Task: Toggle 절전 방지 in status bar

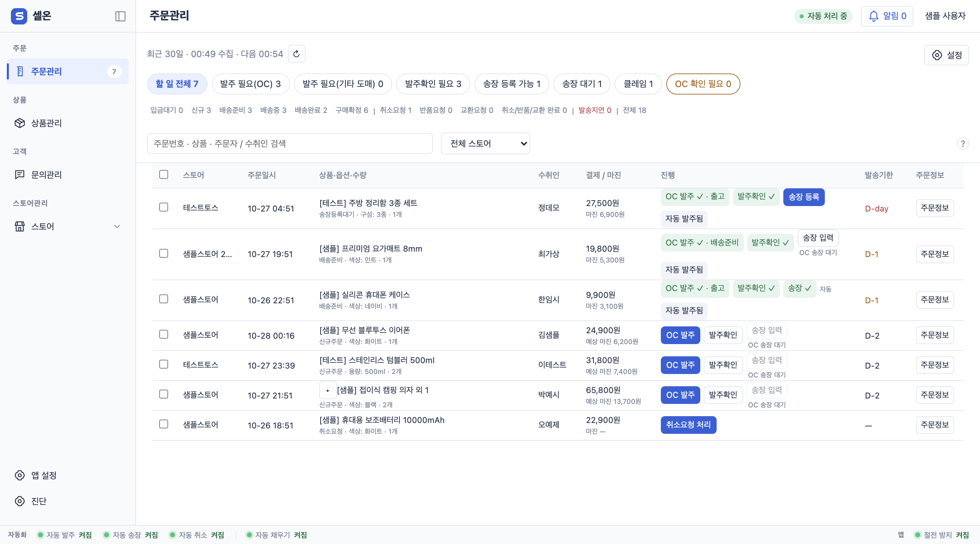Action: [x=941, y=535]
